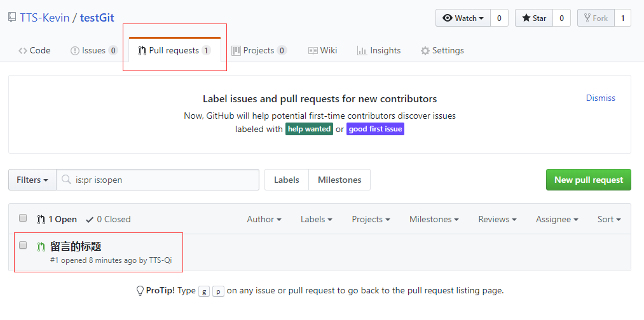Click the Projects tab board icon
The height and width of the screenshot is (320, 644).
pyautogui.click(x=236, y=50)
